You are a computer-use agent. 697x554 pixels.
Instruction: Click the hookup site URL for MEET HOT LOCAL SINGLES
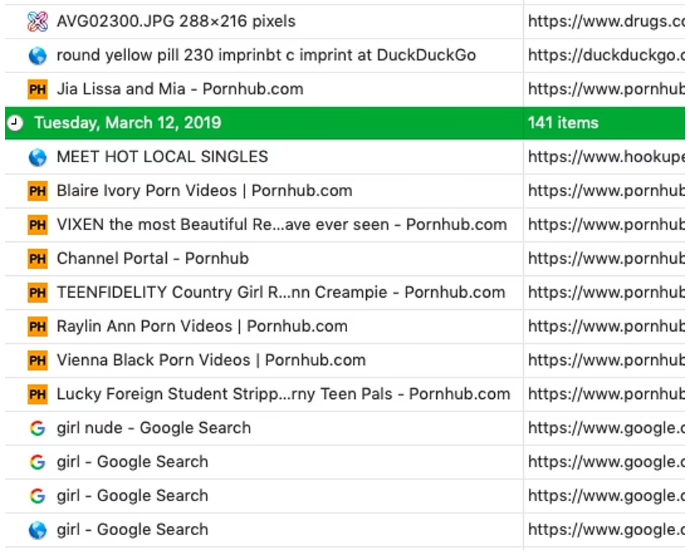(x=606, y=157)
